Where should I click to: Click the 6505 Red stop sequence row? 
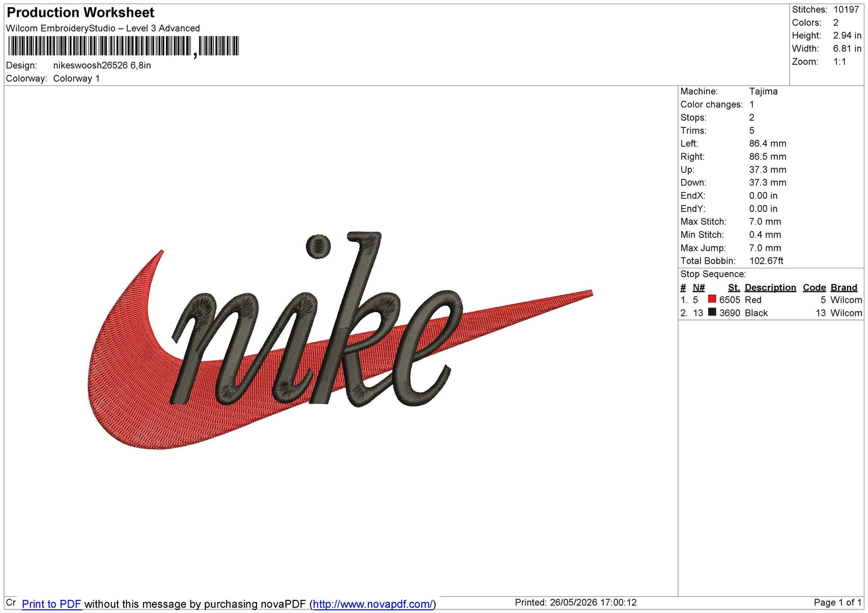(771, 300)
